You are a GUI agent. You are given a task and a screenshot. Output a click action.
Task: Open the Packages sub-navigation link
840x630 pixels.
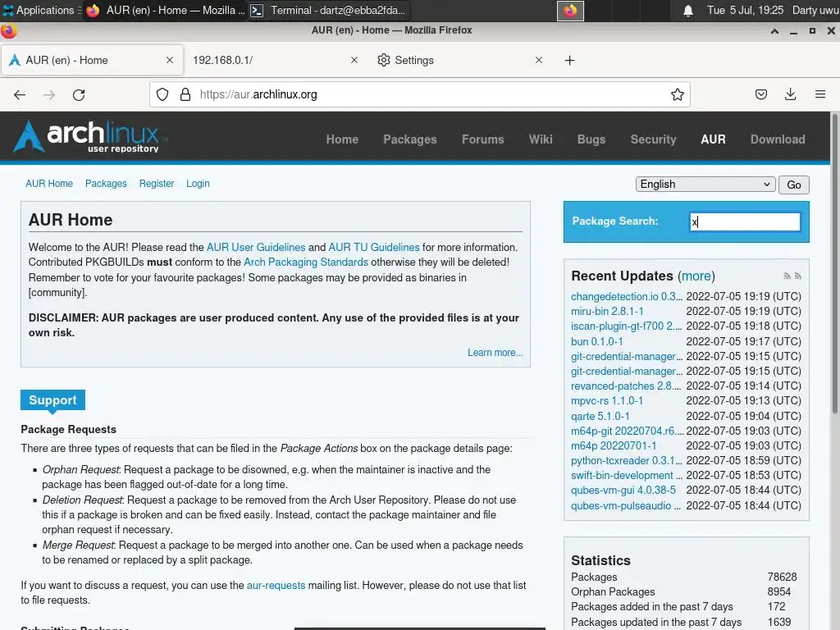pyautogui.click(x=106, y=184)
